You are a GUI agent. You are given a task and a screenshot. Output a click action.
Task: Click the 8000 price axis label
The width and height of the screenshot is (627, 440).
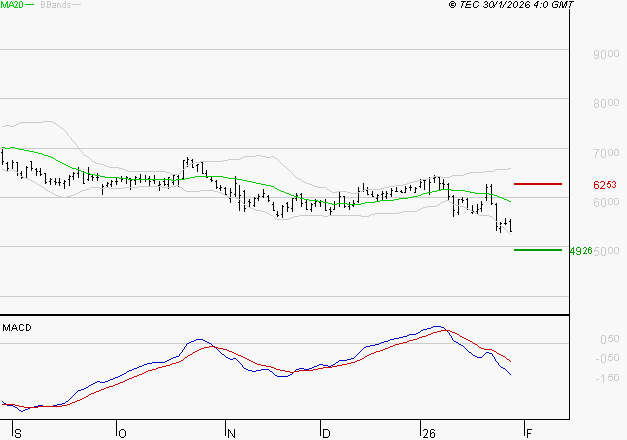[x=607, y=103]
